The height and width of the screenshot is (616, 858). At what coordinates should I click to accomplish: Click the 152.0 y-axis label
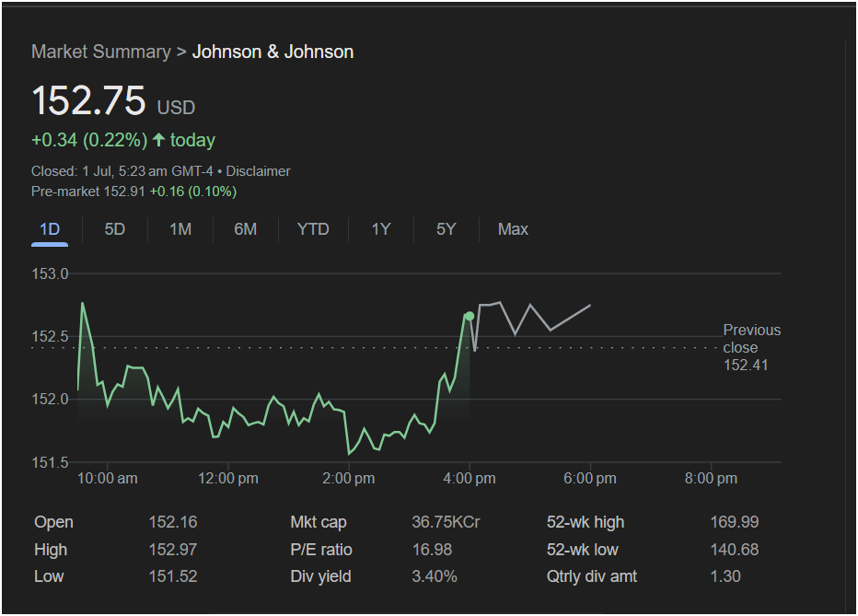tap(50, 400)
